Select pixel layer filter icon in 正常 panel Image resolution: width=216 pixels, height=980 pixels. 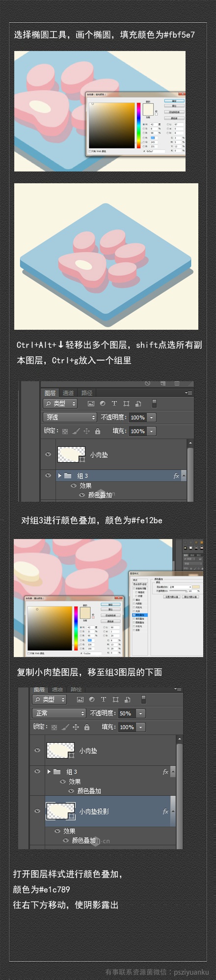coord(80,700)
